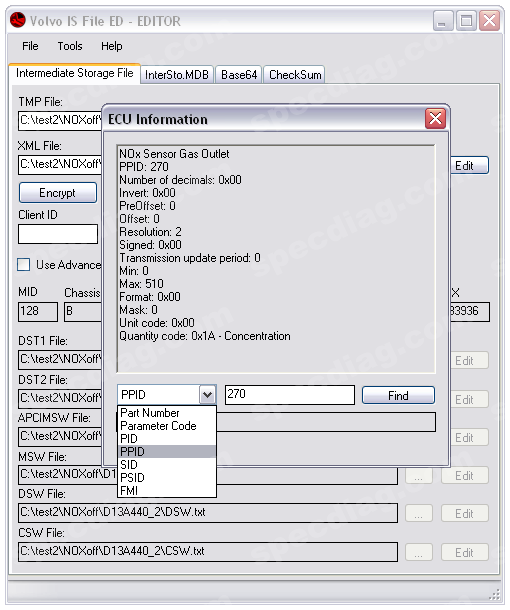Open the File menu
Viewport: 510px width, 610px height.
(x=30, y=46)
